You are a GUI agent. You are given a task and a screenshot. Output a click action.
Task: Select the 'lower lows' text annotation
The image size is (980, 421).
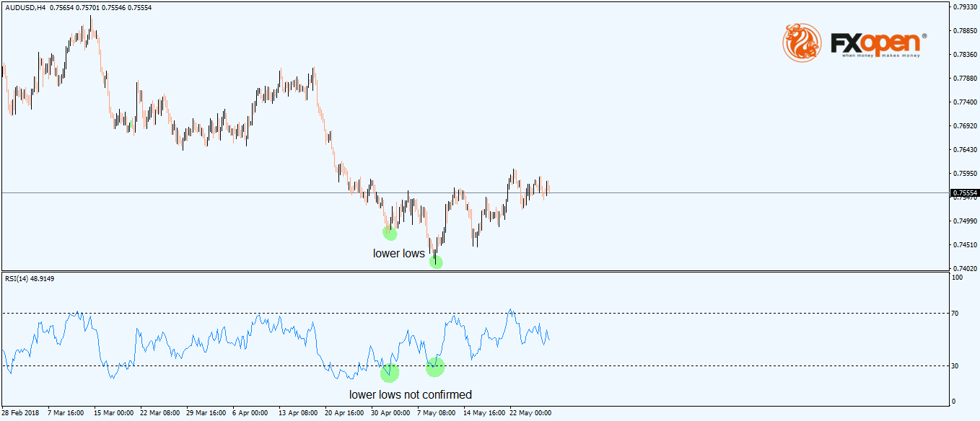tap(398, 253)
